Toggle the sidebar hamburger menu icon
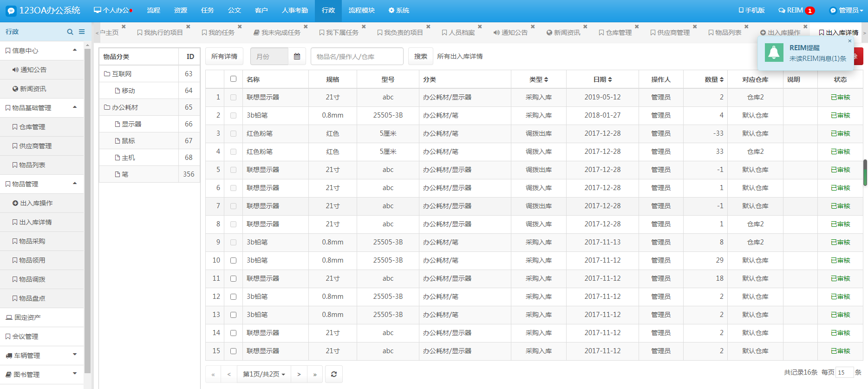Screen dimensions: 868x389 point(82,32)
